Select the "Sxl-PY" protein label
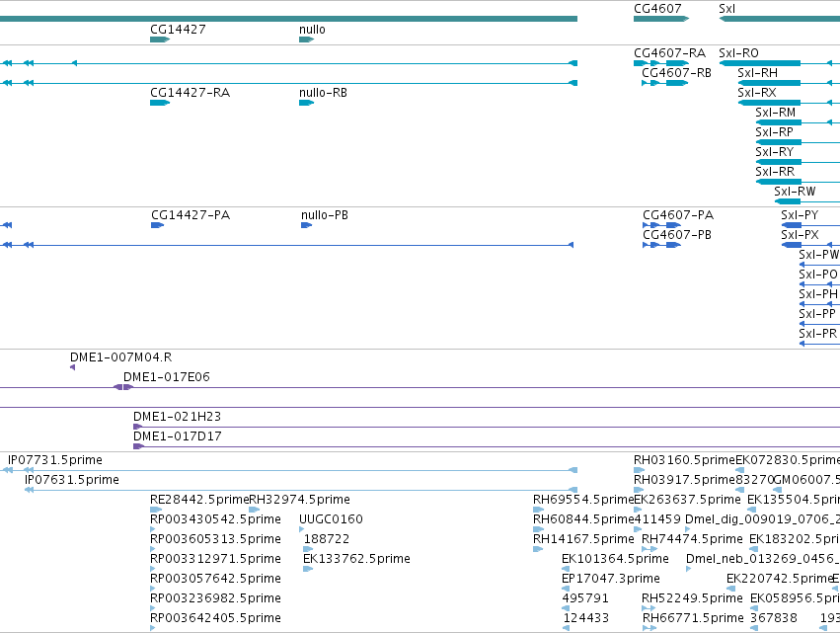This screenshot has height=633, width=840. (x=800, y=215)
